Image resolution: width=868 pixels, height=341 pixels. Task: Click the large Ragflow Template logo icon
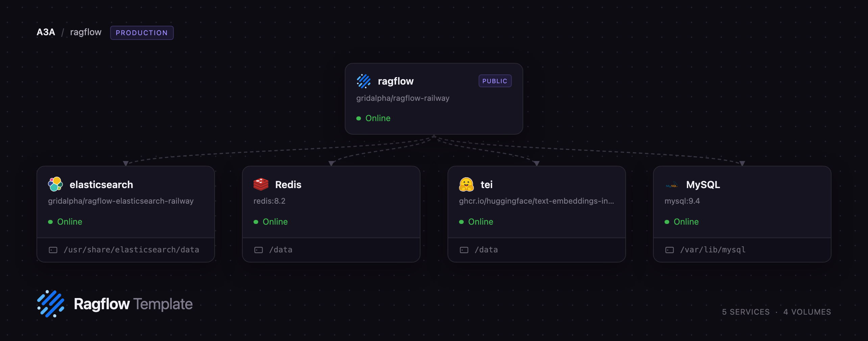(x=51, y=304)
